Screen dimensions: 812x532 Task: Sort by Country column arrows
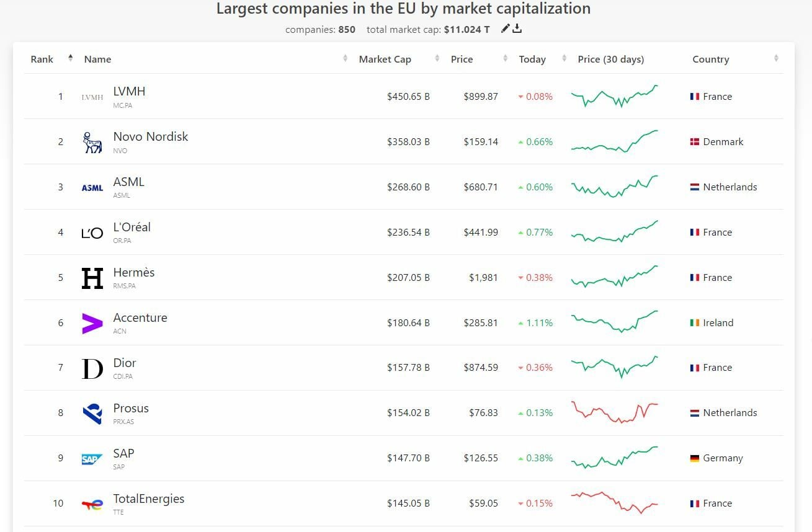[x=776, y=59]
